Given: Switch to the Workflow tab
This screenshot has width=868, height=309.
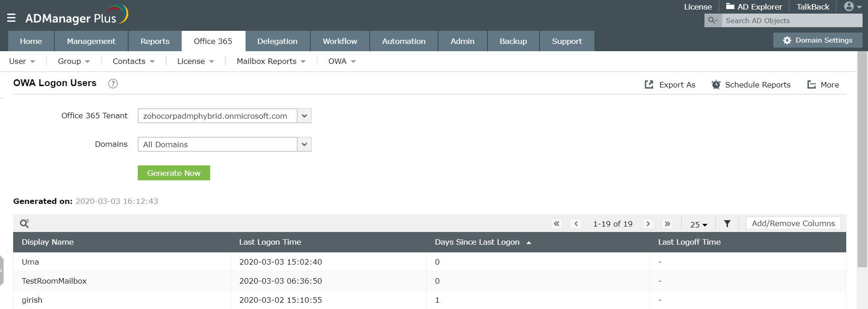Looking at the screenshot, I should (340, 41).
